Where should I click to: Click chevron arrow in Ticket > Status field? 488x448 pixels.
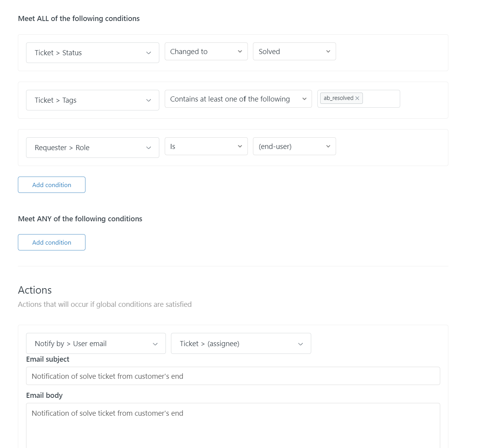point(148,53)
